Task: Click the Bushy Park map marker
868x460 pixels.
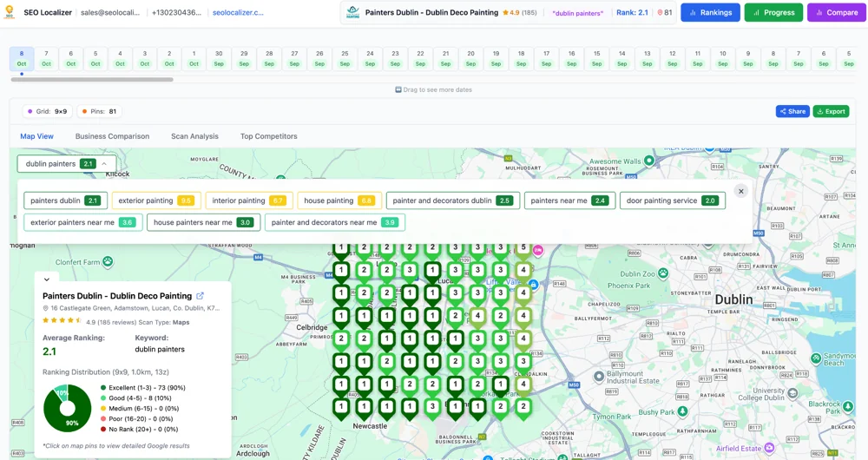Action: 683,411
